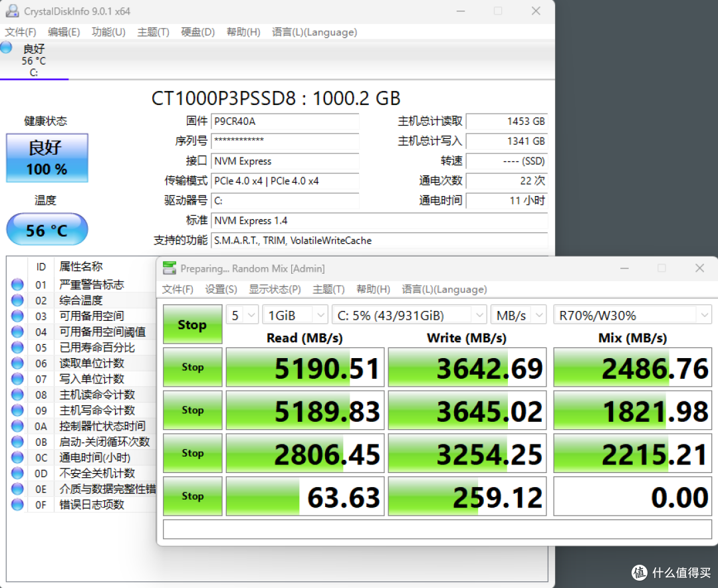Open 帮助(H) menu in CrystalDiskMark

373,289
